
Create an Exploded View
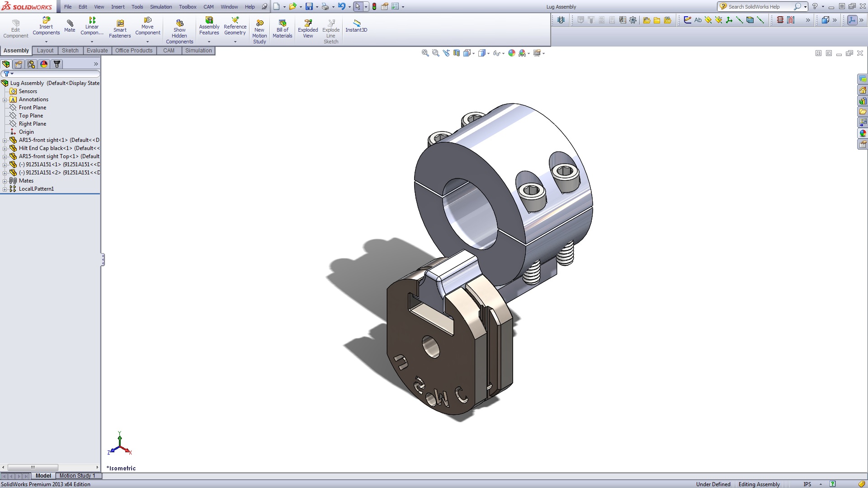[x=308, y=29]
